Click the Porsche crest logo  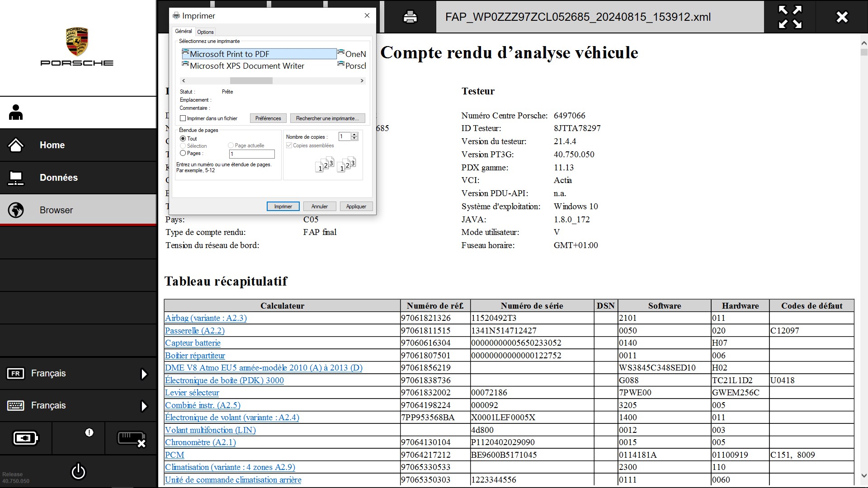pyautogui.click(x=77, y=42)
